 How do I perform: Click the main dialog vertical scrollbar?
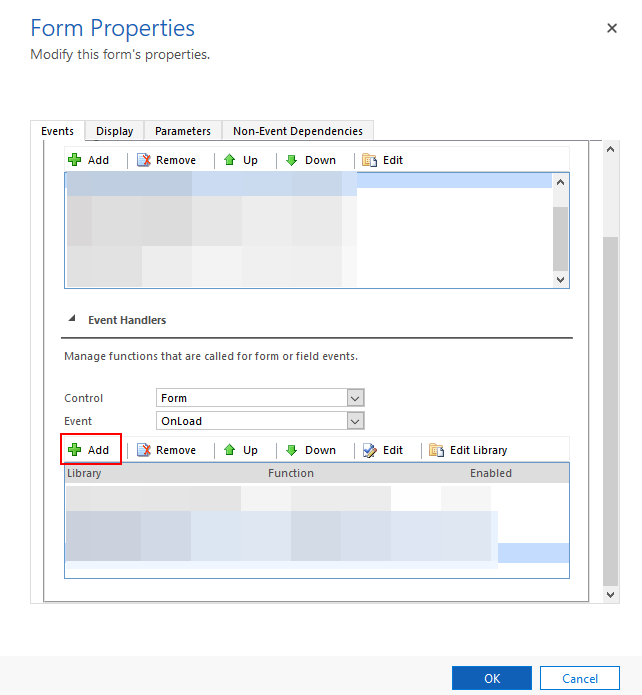pyautogui.click(x=611, y=400)
